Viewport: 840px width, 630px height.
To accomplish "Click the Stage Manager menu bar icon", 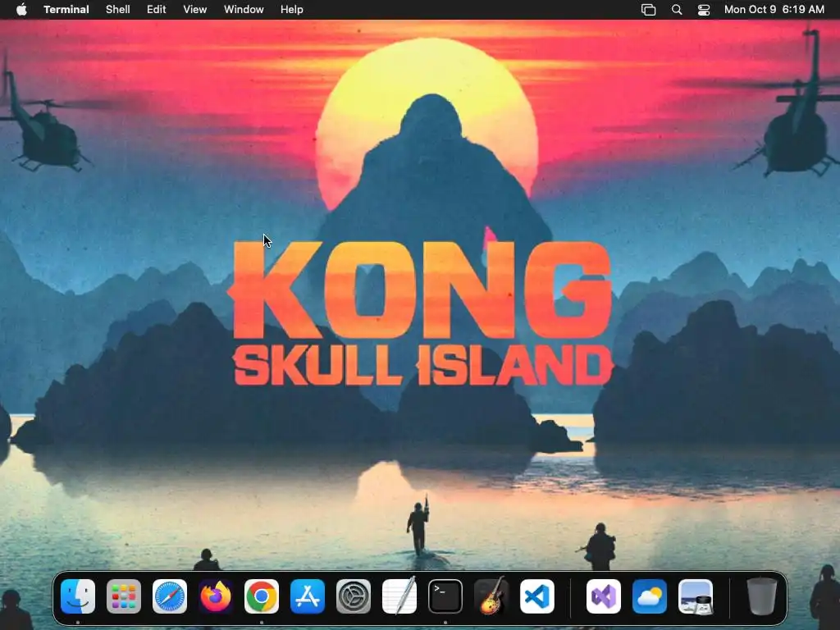I will pos(649,10).
